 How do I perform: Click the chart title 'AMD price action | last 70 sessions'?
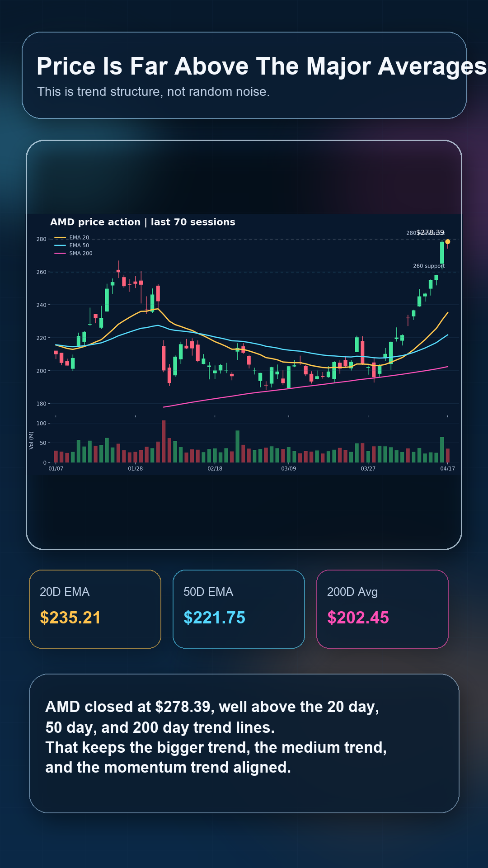point(143,222)
